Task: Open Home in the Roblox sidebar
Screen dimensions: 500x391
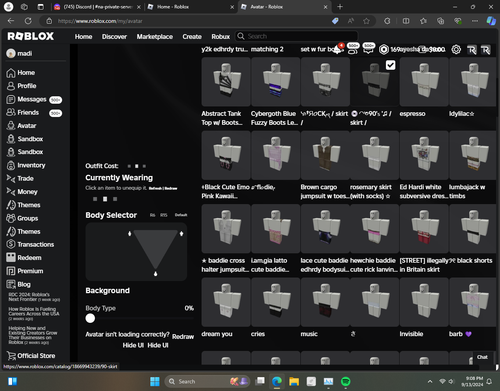Action: 21,73
